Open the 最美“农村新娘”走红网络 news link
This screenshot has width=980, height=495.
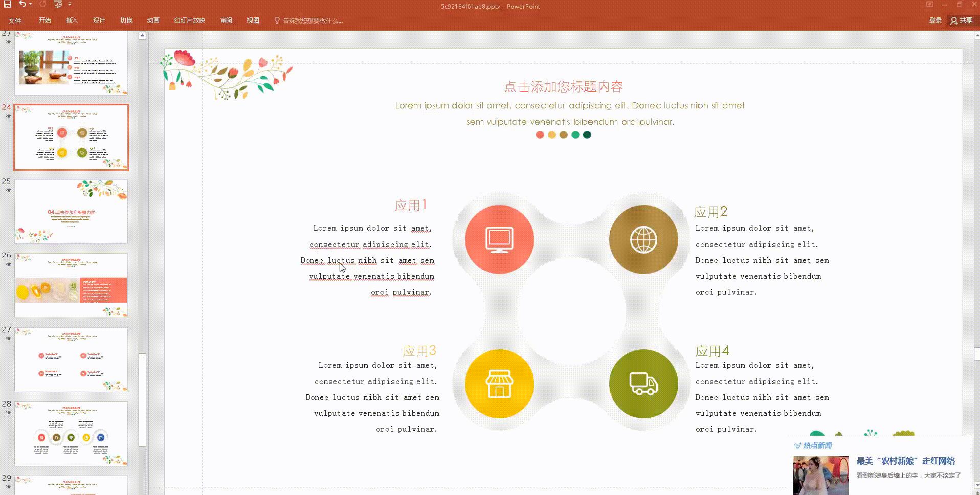(x=905, y=461)
